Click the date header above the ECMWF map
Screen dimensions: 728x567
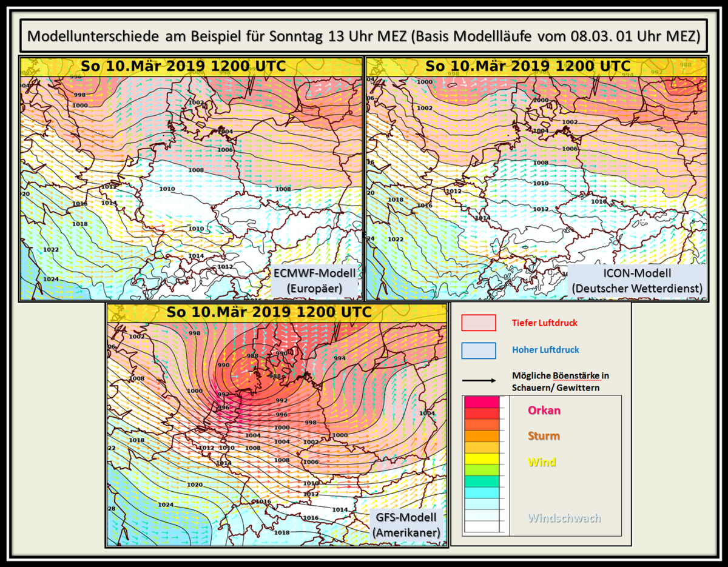click(x=192, y=66)
